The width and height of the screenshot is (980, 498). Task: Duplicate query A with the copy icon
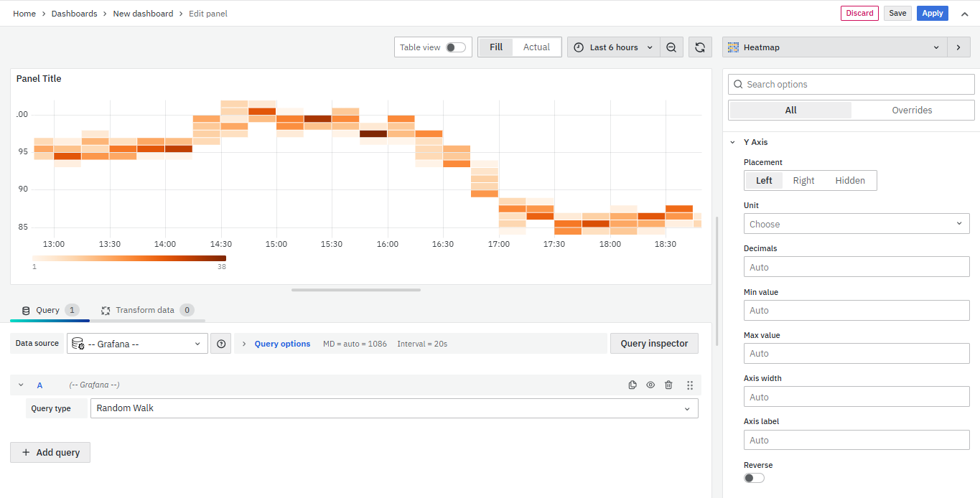[633, 385]
